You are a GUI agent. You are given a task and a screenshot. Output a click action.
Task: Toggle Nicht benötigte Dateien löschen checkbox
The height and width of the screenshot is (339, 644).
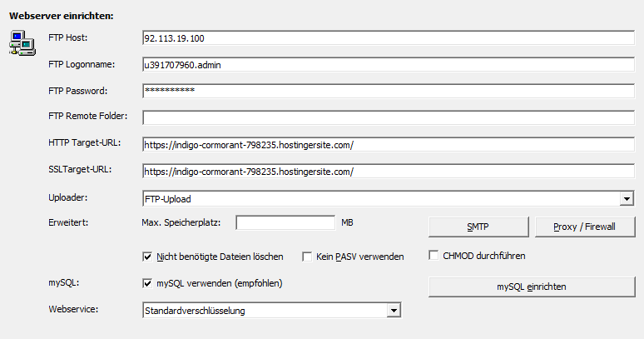pos(147,257)
